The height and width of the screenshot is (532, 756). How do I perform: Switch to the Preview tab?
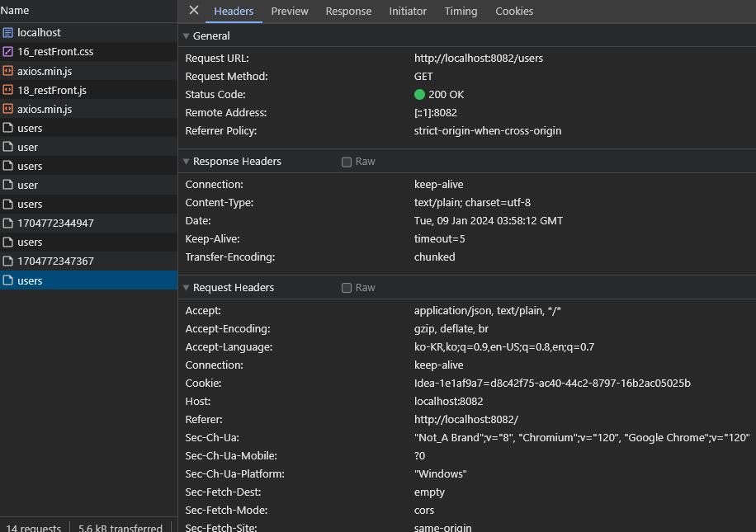[290, 11]
